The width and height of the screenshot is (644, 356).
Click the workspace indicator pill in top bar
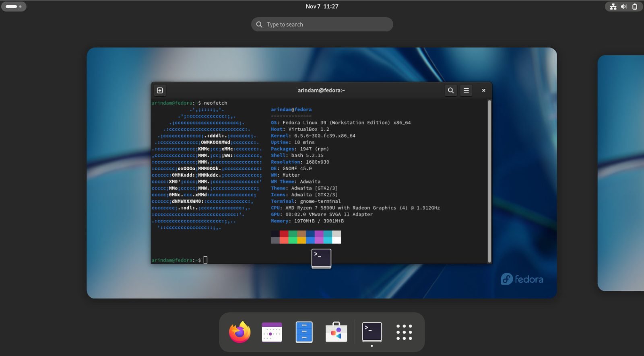[14, 6]
